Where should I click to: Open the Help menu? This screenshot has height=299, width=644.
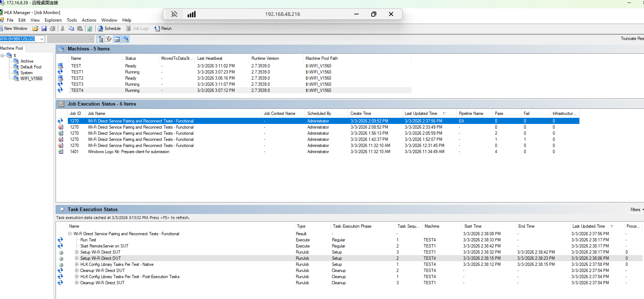127,20
